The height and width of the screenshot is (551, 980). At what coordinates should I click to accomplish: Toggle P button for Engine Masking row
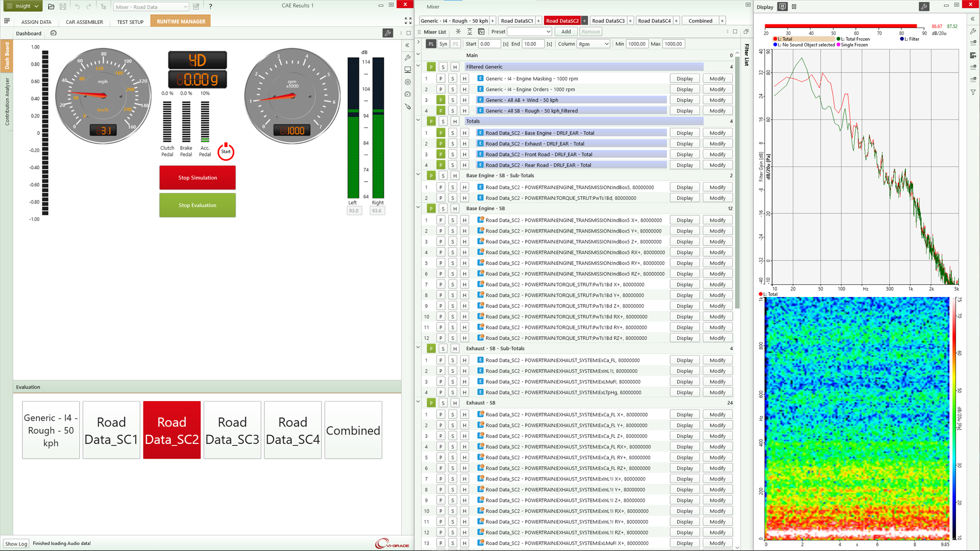(x=440, y=79)
